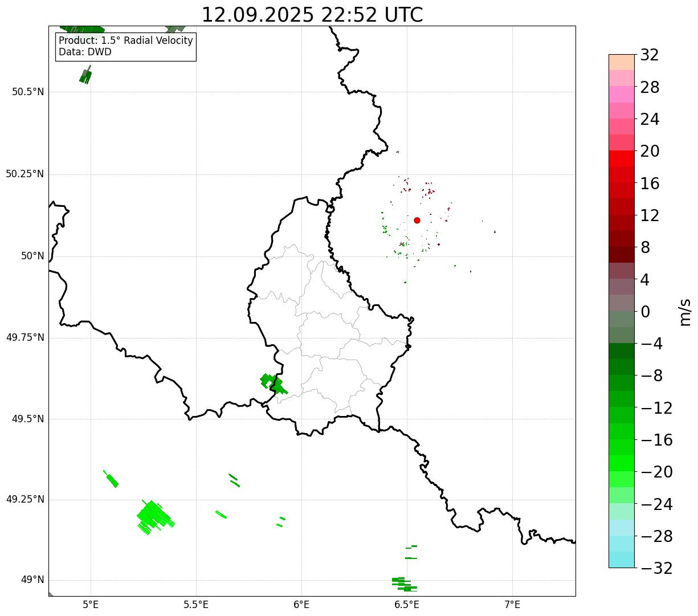698x616 pixels.
Task: Click the 6.5°E longitude label
Action: coord(407,605)
